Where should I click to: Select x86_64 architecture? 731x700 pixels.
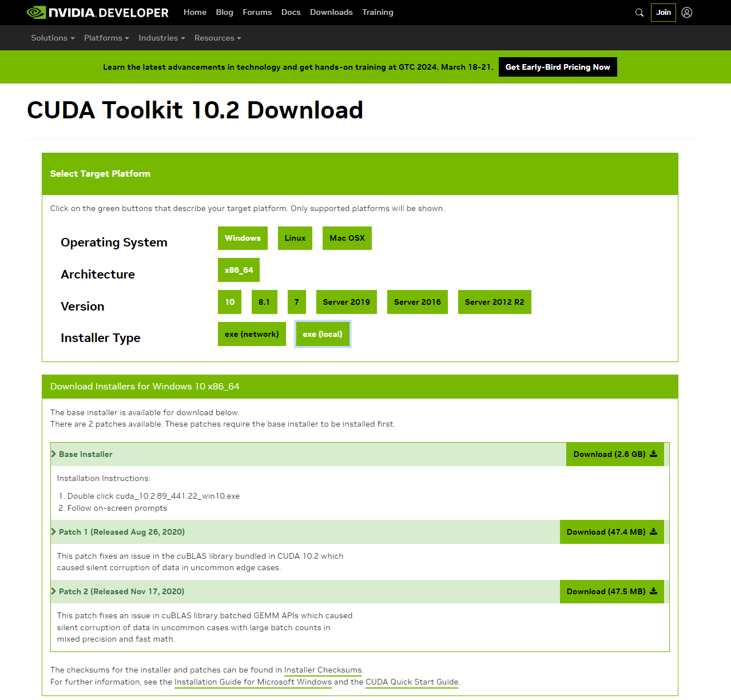coord(239,270)
